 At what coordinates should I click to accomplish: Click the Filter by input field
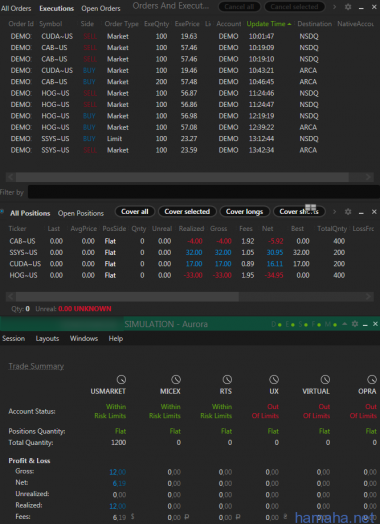point(204,192)
